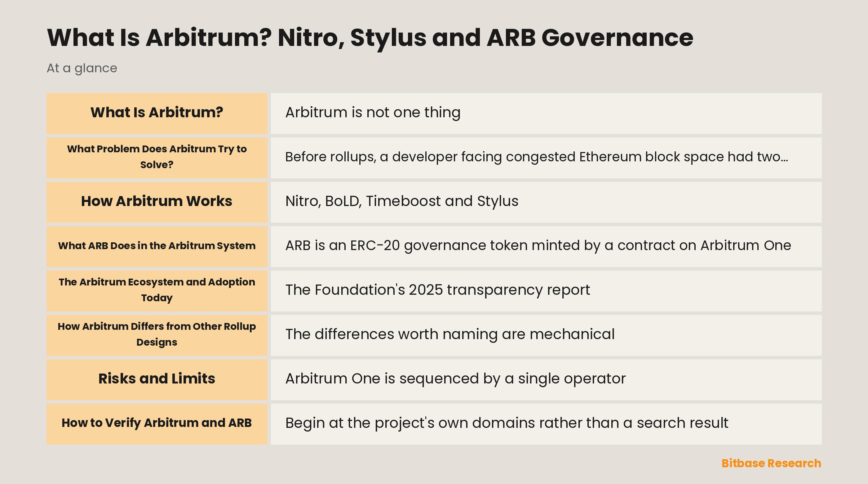
Task: Click the 'Bitbase Research' footer label
Action: (771, 464)
